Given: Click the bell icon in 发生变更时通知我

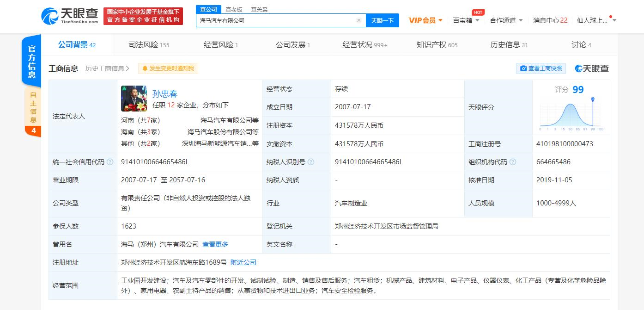Looking at the screenshot, I should [x=145, y=68].
